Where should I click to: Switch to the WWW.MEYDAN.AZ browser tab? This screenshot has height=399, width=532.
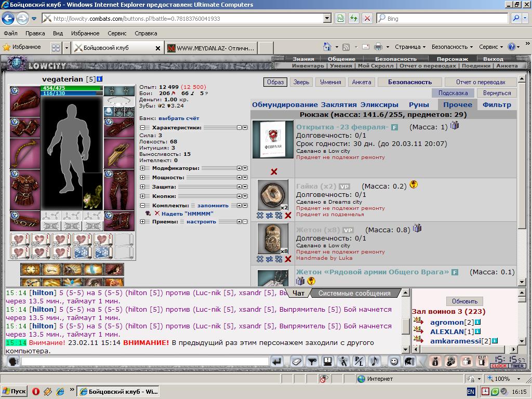[x=211, y=48]
